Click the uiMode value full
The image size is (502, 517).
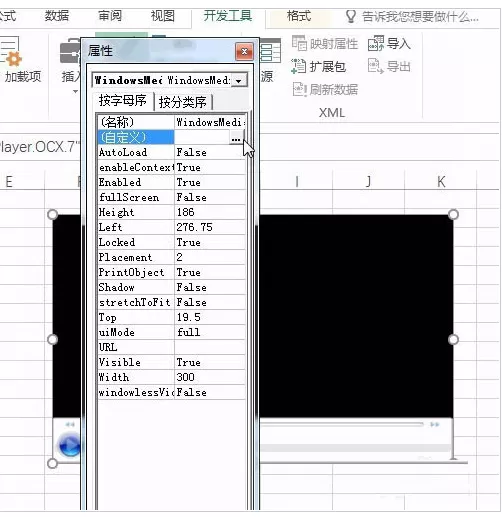click(x=210, y=332)
